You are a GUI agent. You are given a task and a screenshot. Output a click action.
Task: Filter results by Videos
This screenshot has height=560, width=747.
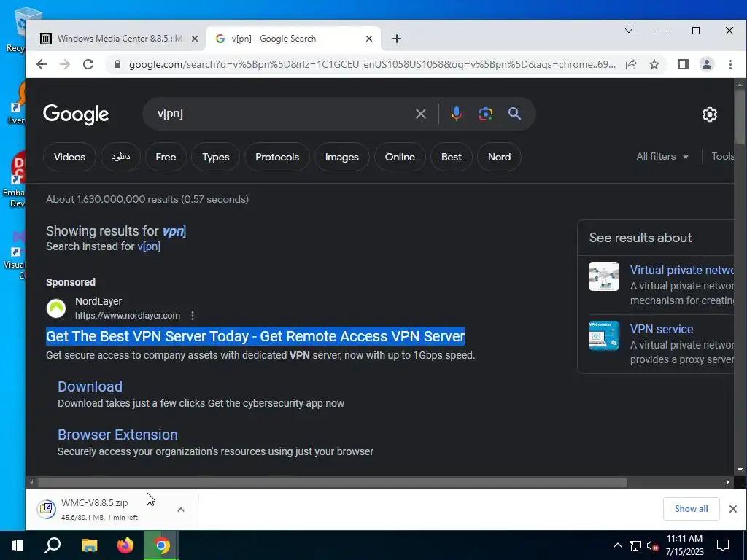coord(69,157)
